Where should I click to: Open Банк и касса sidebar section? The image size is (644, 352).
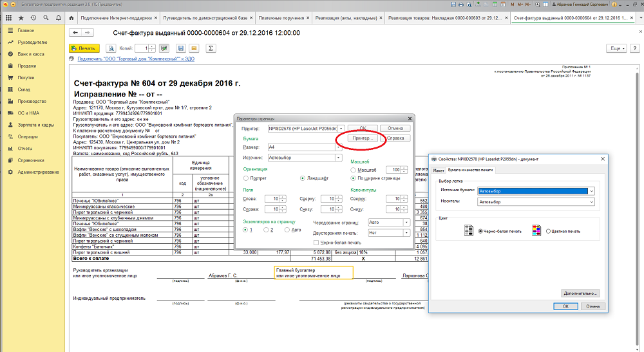pos(30,53)
